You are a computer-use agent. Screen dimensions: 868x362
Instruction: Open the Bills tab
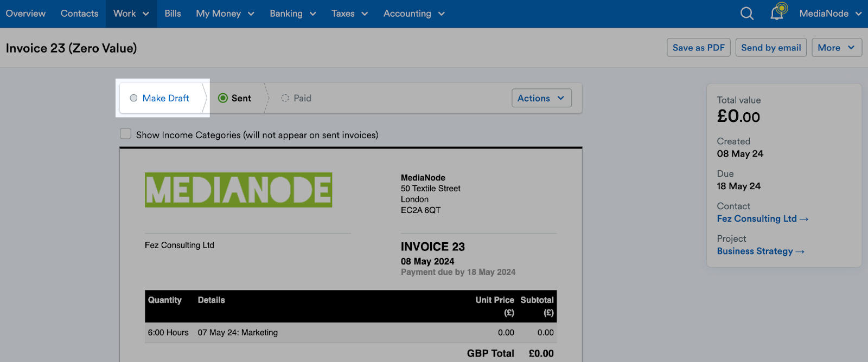tap(173, 14)
